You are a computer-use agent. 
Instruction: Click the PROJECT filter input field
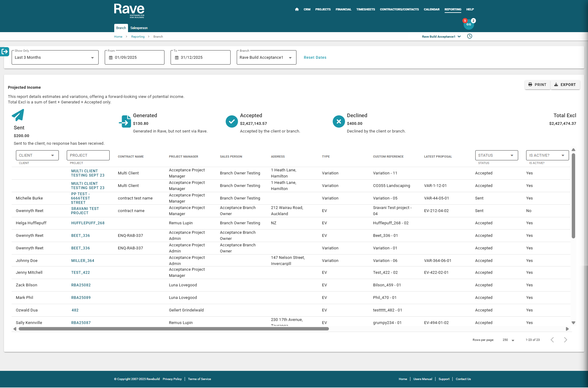pos(88,155)
